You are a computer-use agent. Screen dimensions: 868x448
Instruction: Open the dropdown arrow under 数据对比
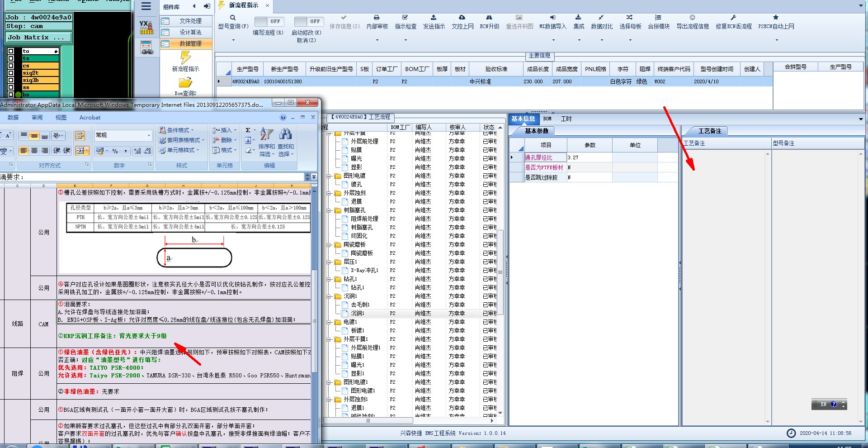tap(602, 40)
